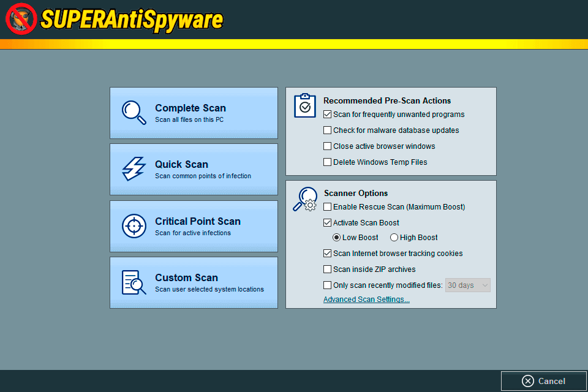The width and height of the screenshot is (588, 392).
Task: Open the Custom Scan option
Action: (x=194, y=283)
